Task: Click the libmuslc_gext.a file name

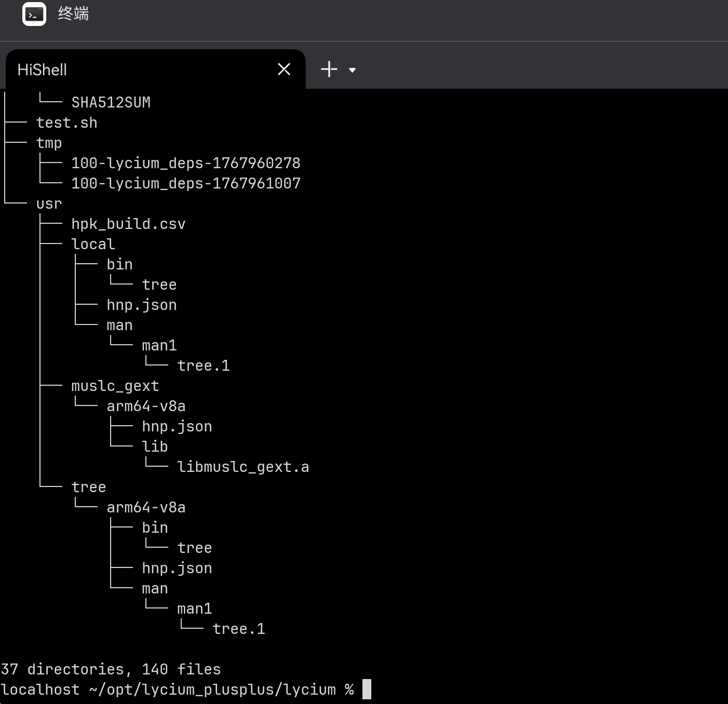Action: [244, 467]
